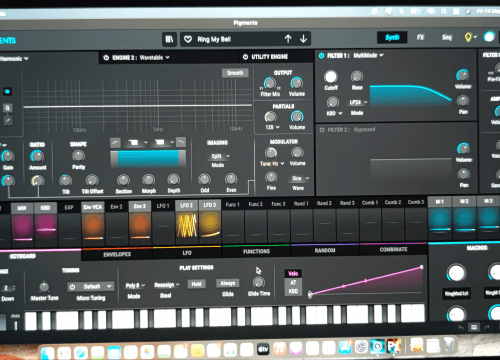Select the Env 3 modulation source
This screenshot has width=500, height=360.
140,206
